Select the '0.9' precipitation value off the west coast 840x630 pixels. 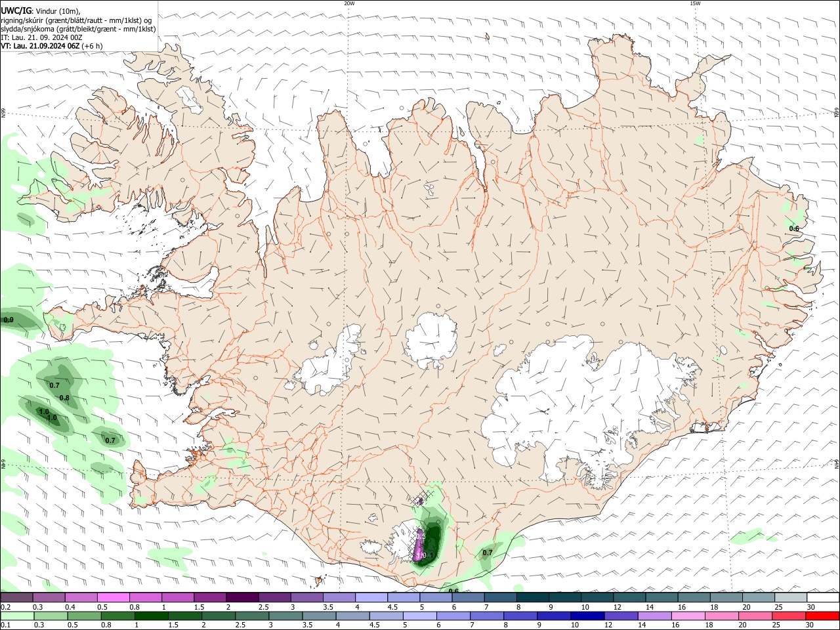tap(9, 320)
